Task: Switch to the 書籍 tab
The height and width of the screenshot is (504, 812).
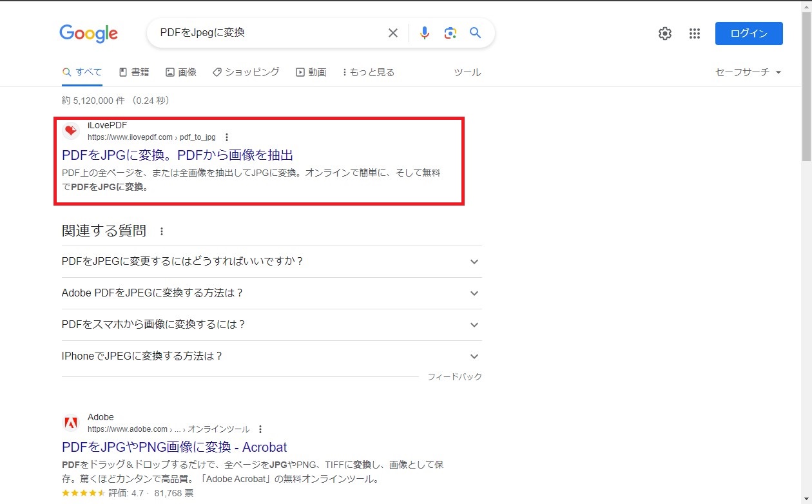Action: (x=134, y=72)
